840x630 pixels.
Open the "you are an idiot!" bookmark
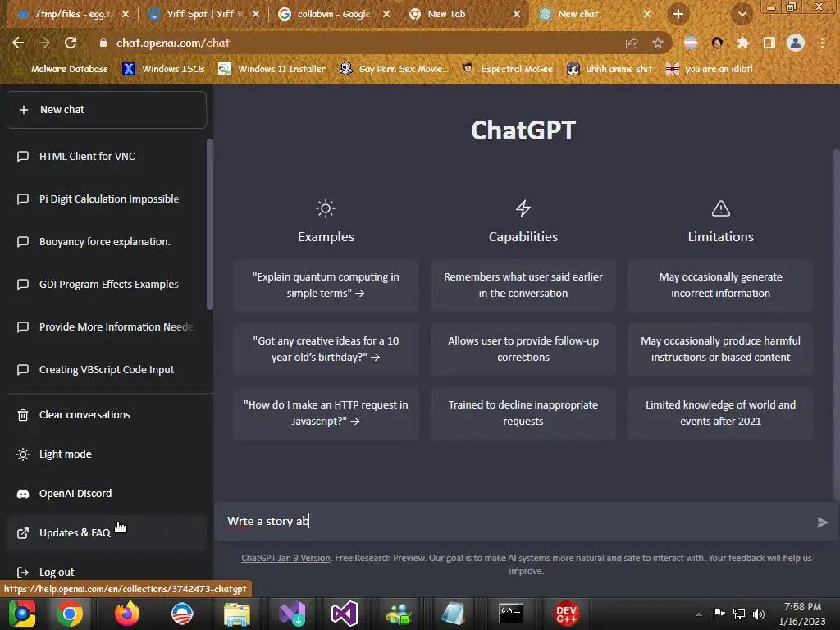click(x=710, y=69)
